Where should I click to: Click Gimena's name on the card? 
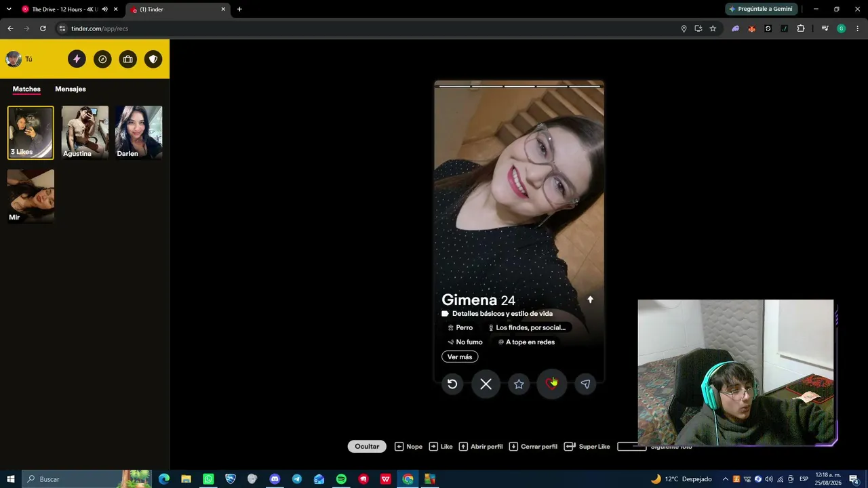(x=469, y=300)
